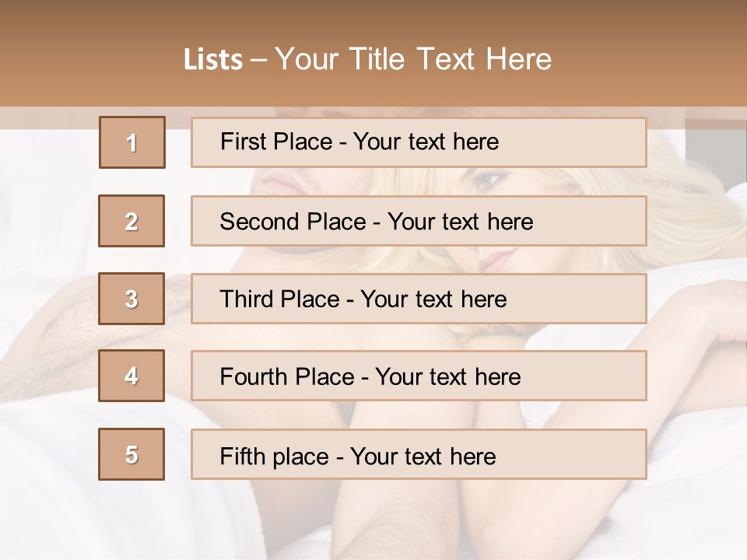Click the bold word "Lists" in title

click(x=213, y=60)
